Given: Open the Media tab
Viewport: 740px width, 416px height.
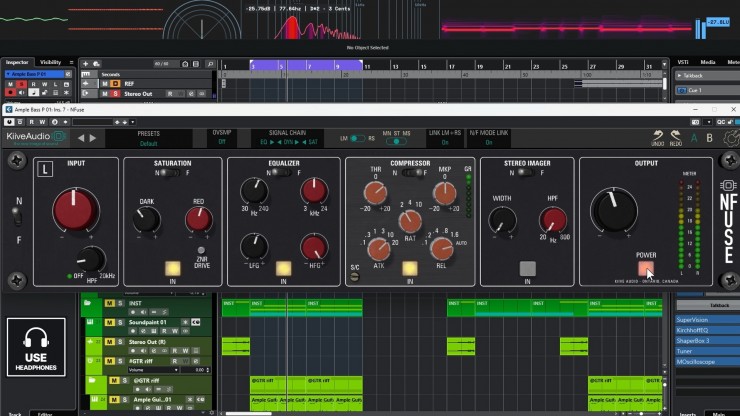Looking at the screenshot, I should 707,62.
